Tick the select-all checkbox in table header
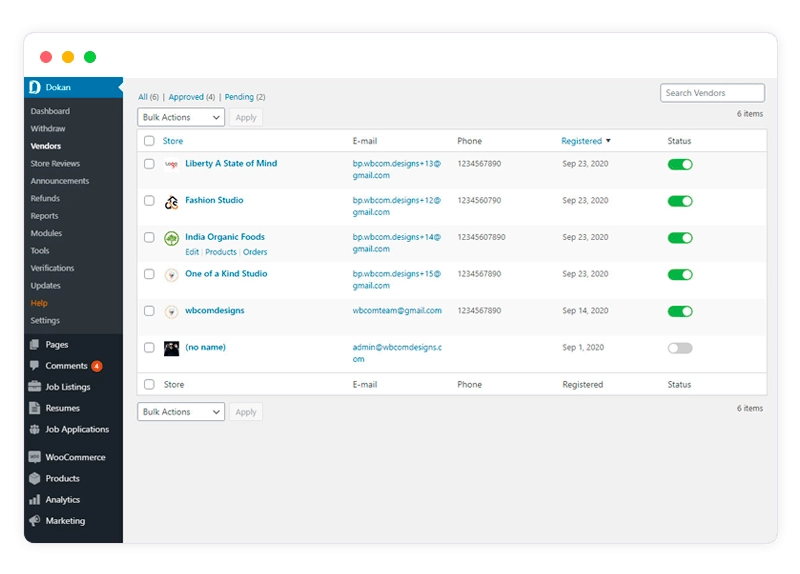800x574 pixels. click(149, 141)
